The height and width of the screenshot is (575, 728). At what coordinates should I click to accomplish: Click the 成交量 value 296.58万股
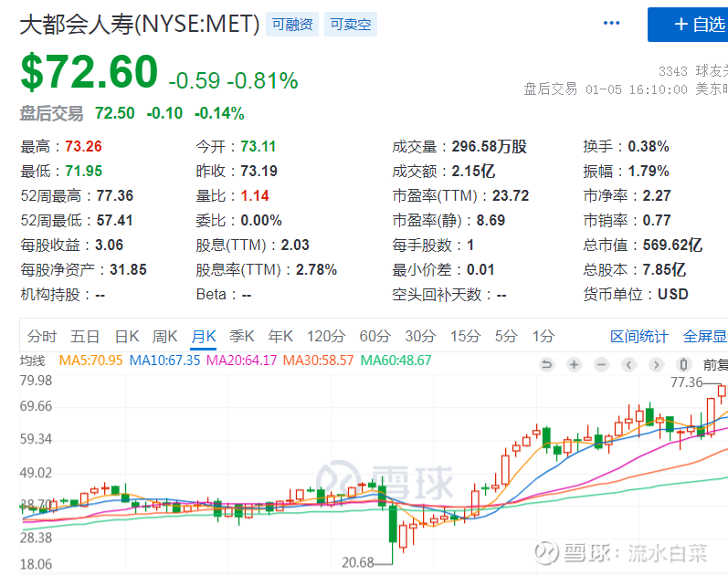pos(490,147)
